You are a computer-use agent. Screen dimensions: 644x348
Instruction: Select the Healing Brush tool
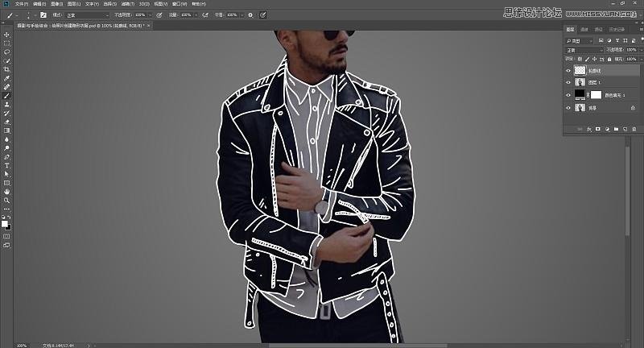click(6, 87)
